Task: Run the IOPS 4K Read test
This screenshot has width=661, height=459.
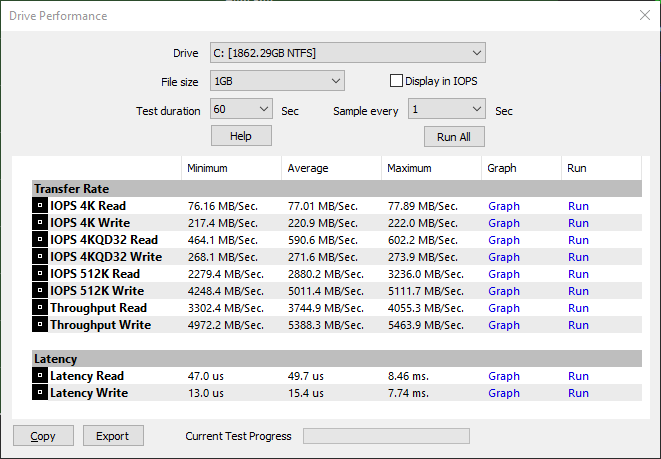Action: 578,206
